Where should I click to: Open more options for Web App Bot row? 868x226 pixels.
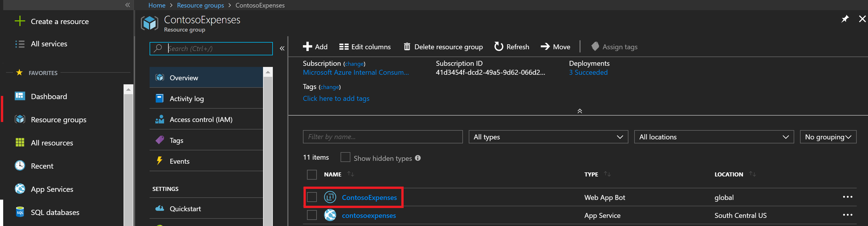click(x=847, y=197)
